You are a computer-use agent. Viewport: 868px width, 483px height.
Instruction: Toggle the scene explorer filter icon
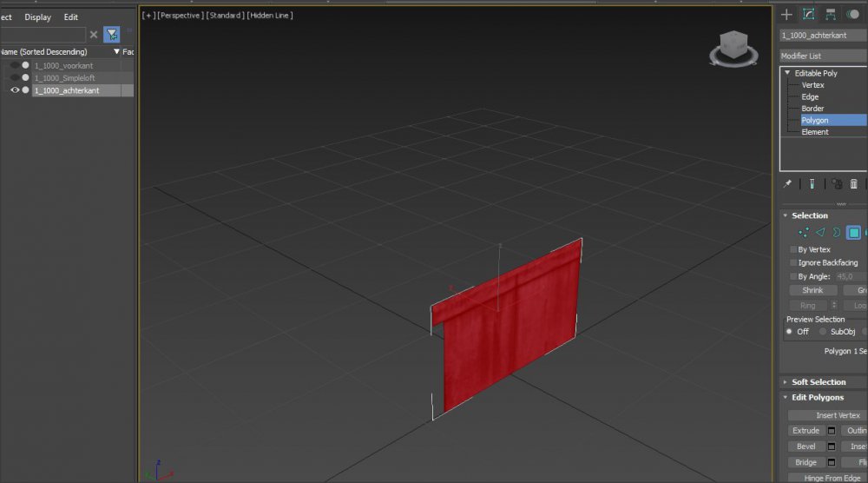[112, 35]
